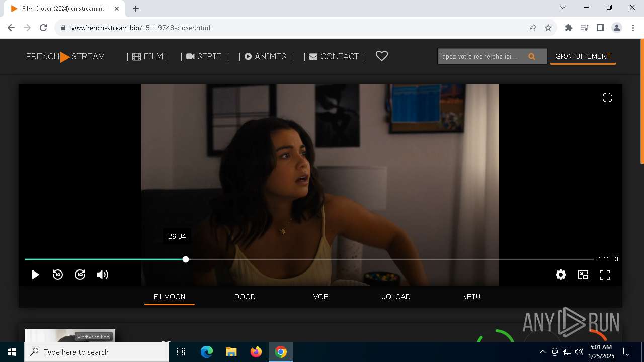
Task: Go back to the previous page
Action: tap(11, 28)
